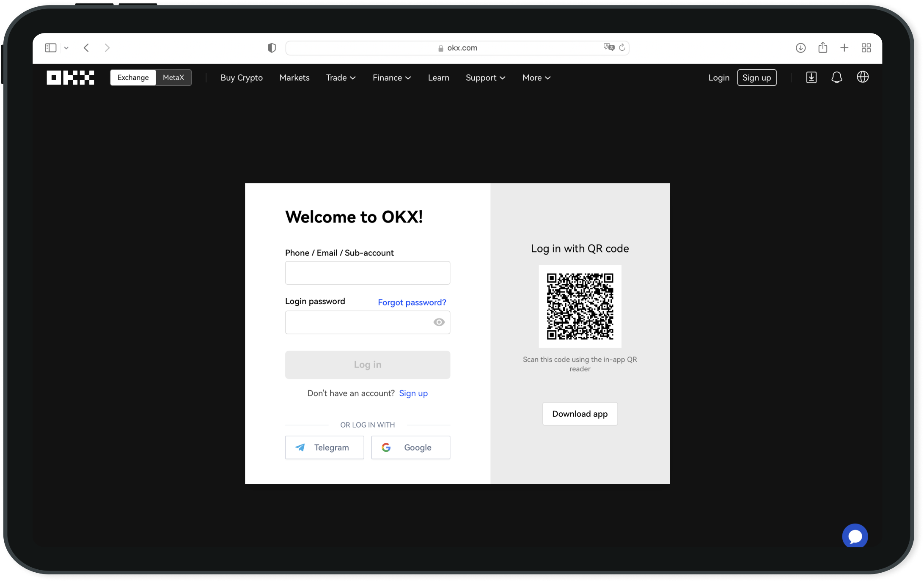Image resolution: width=924 pixels, height=582 pixels.
Task: Expand the More dropdown menu
Action: click(x=536, y=77)
